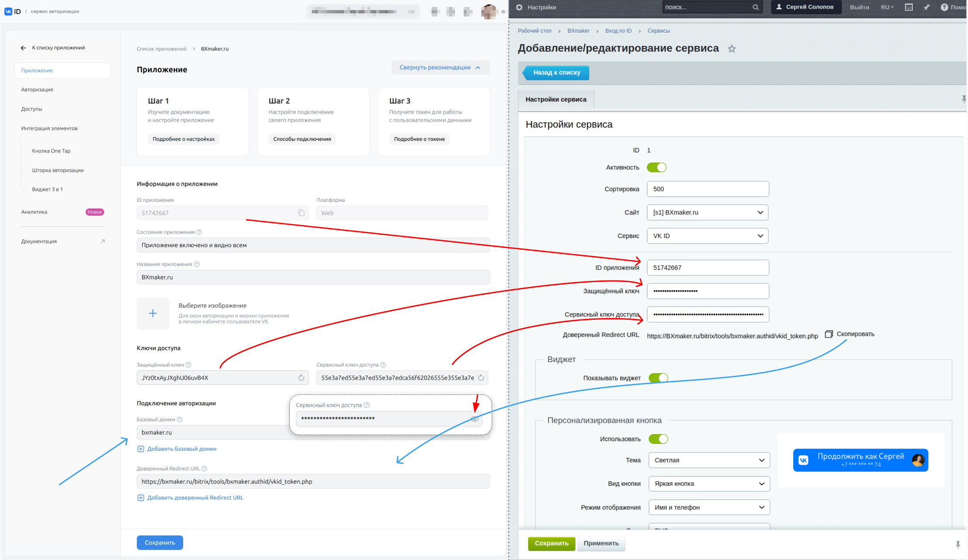Click the Bitrix header panel icon
Viewport: 968px width, 560px height.
(909, 7)
